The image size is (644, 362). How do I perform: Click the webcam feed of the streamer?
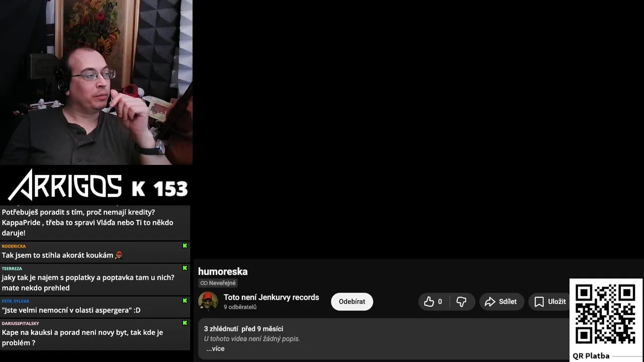(x=96, y=82)
